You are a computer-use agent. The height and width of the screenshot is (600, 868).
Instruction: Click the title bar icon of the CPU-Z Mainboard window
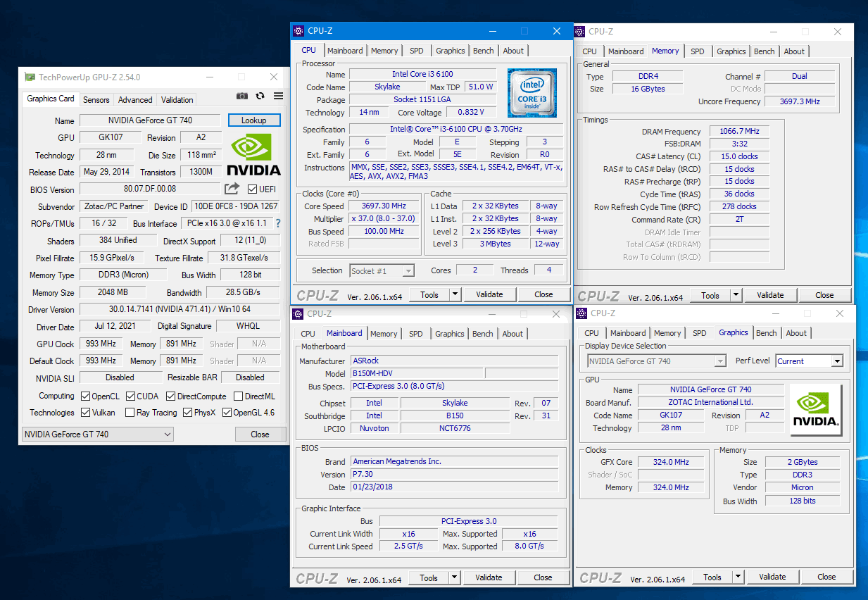click(298, 313)
